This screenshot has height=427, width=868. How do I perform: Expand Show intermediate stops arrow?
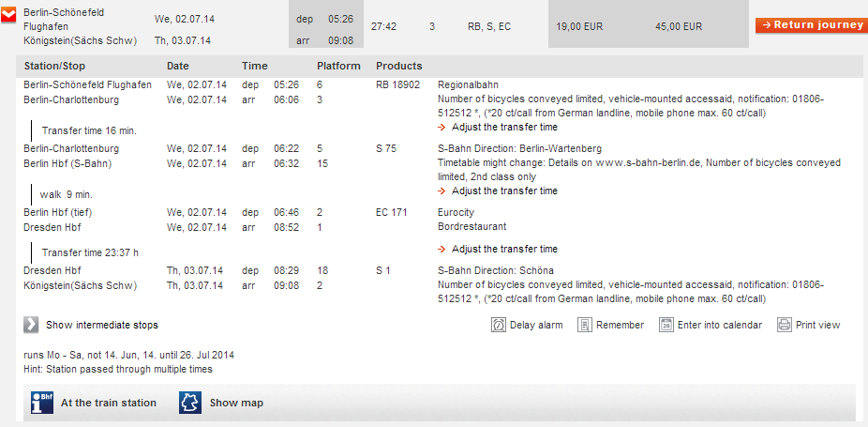(31, 325)
